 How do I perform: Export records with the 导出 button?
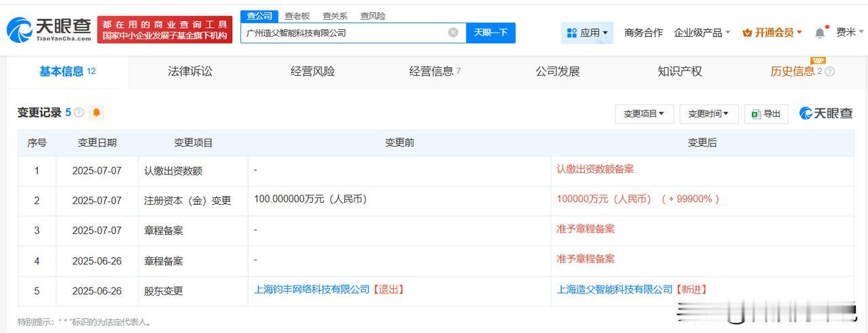coord(766,114)
